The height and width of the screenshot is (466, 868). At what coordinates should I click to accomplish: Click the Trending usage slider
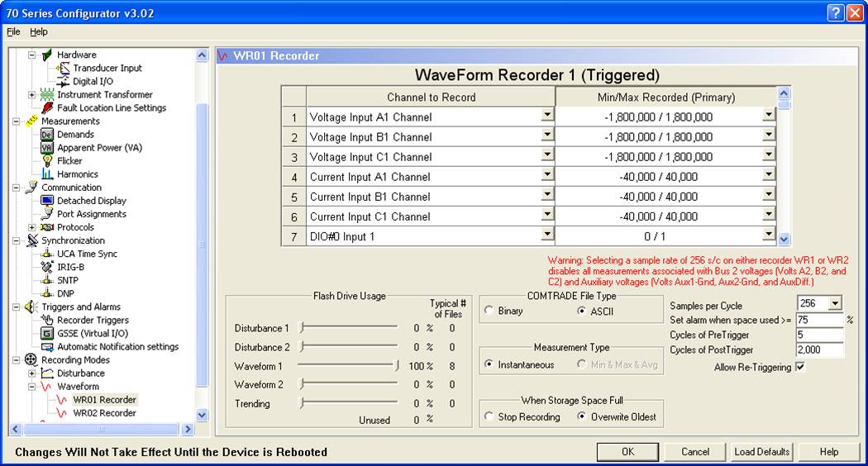pyautogui.click(x=348, y=403)
